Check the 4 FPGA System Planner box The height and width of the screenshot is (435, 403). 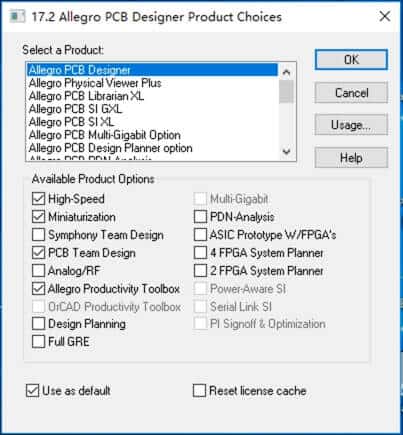pyautogui.click(x=200, y=253)
